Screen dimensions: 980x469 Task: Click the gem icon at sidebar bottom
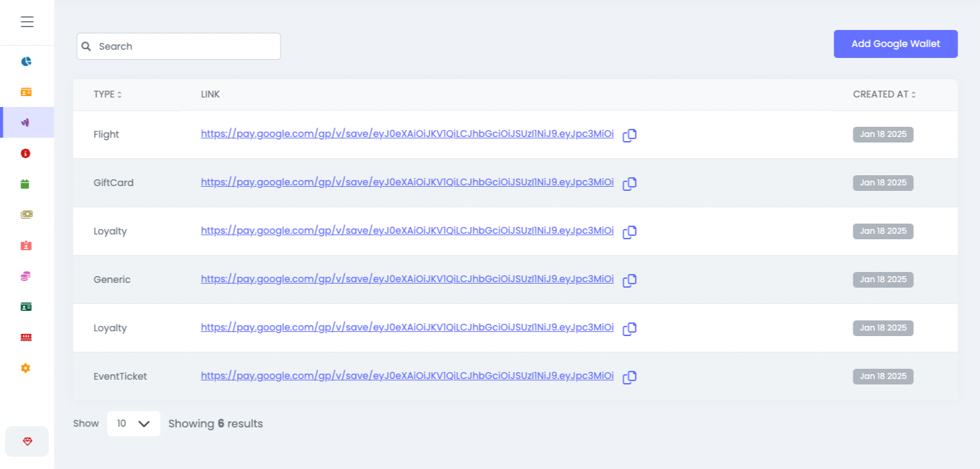pos(27,441)
